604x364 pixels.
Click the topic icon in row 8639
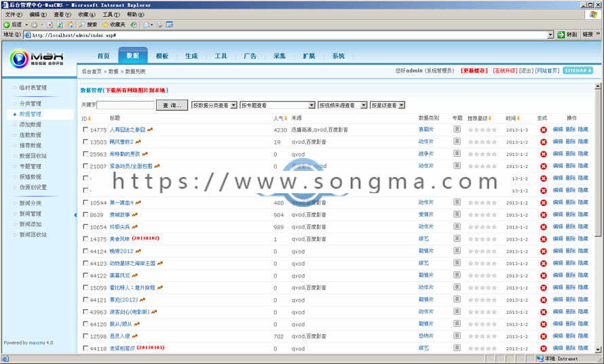457,214
